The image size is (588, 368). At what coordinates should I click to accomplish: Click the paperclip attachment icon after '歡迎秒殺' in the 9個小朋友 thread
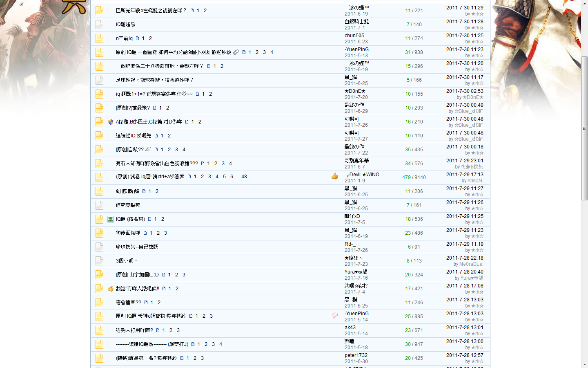(x=236, y=52)
